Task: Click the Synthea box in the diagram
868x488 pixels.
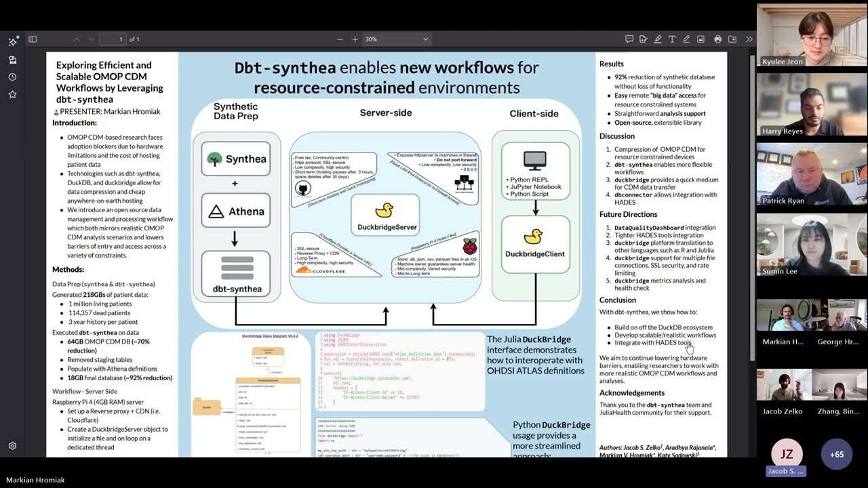Action: click(235, 159)
